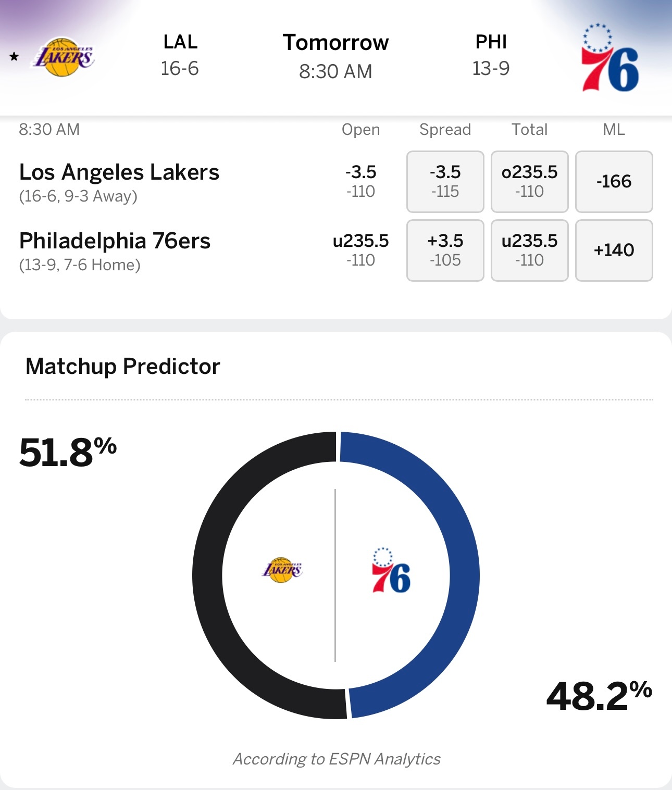Tap the favorite star beside the Lakers logo
The width and height of the screenshot is (672, 790).
(14, 57)
